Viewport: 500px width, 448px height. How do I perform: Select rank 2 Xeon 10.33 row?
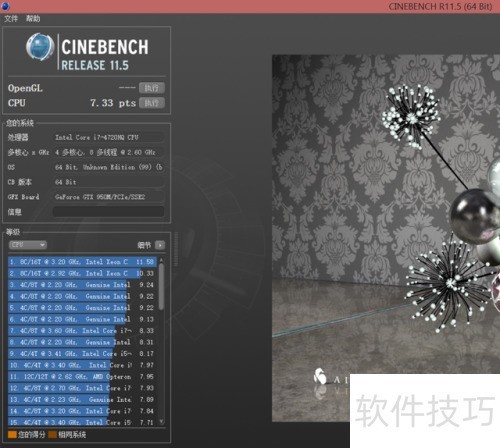click(82, 273)
